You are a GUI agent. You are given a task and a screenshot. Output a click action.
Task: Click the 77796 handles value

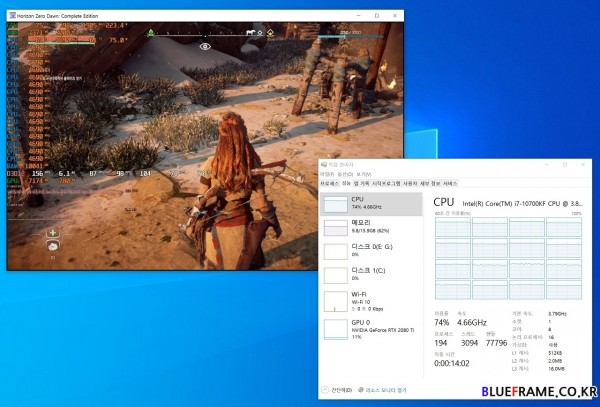(x=496, y=343)
